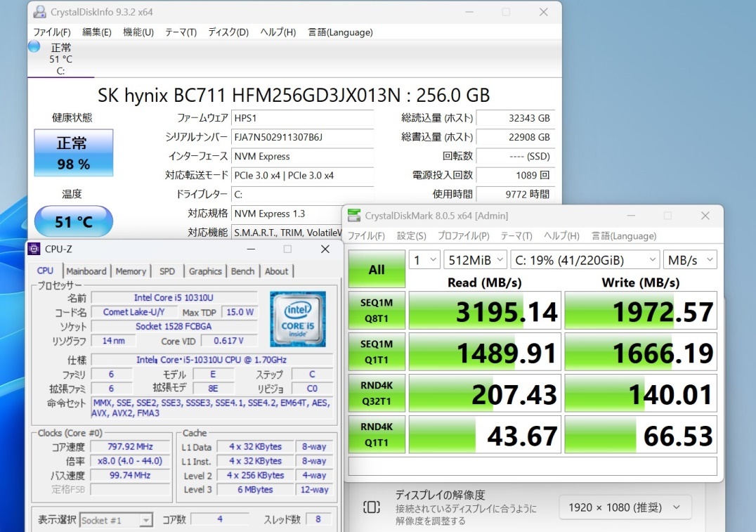Click the blue disk status circle for C:
The width and height of the screenshot is (756, 532).
click(x=34, y=46)
